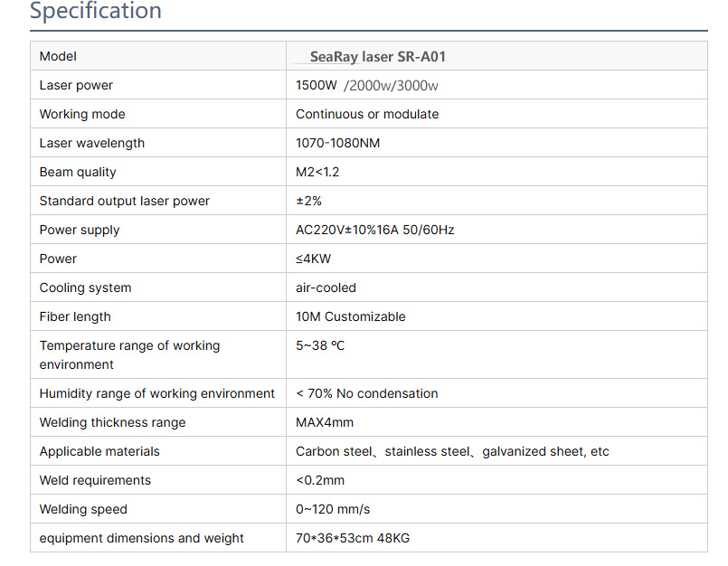
Task: Click the 10M Customizable fiber length cell
Action: (350, 317)
